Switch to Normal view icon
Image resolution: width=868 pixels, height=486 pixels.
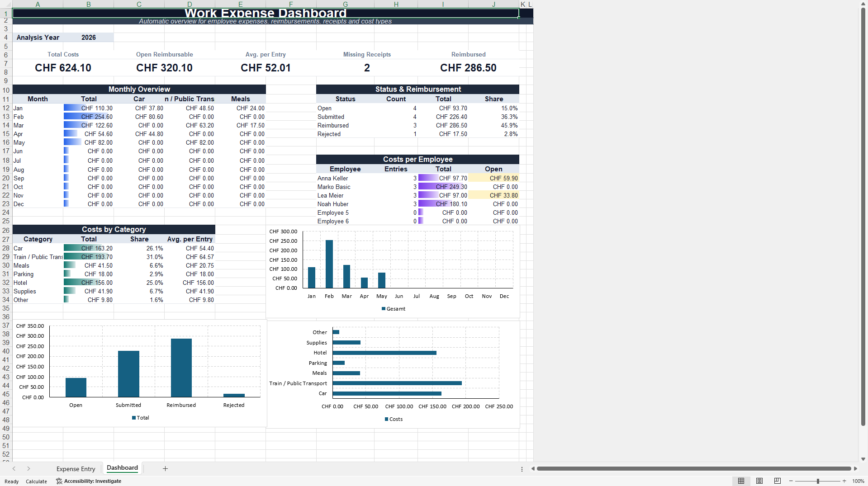click(x=741, y=481)
